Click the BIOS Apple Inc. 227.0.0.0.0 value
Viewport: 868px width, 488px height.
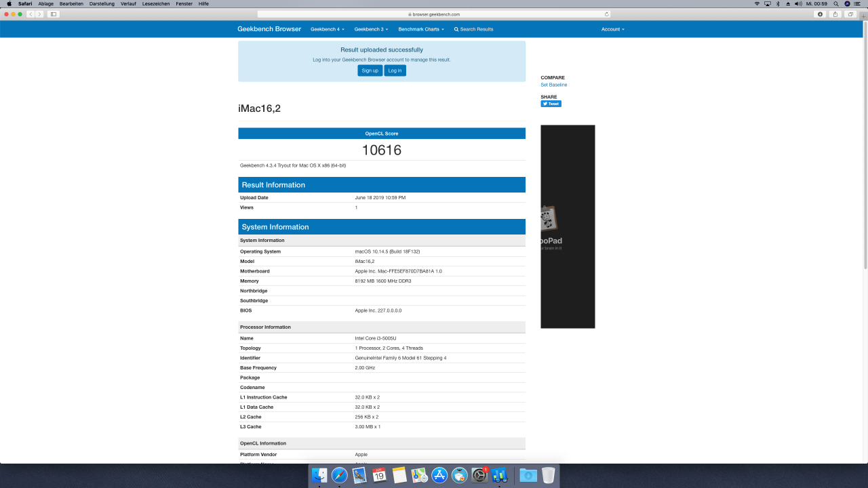point(378,310)
